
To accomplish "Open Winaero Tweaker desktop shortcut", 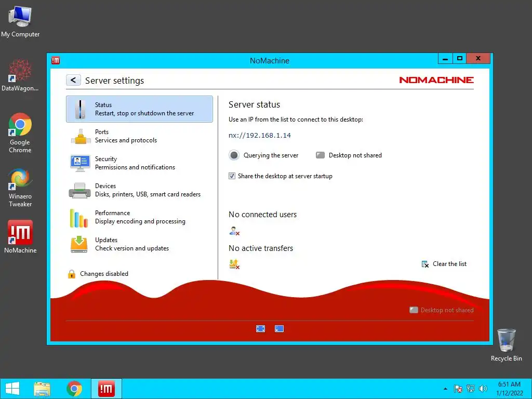I will [20, 188].
